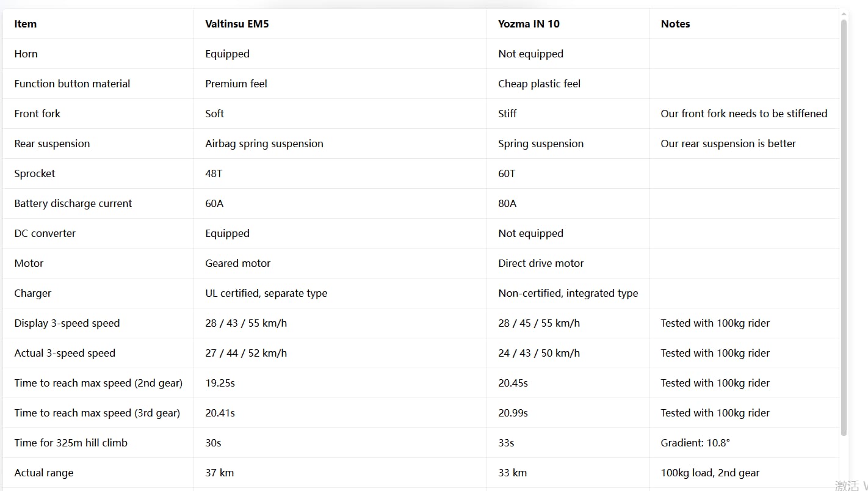
Task: Select the 'Gradient: 10.8°' note cell
Action: [695, 443]
